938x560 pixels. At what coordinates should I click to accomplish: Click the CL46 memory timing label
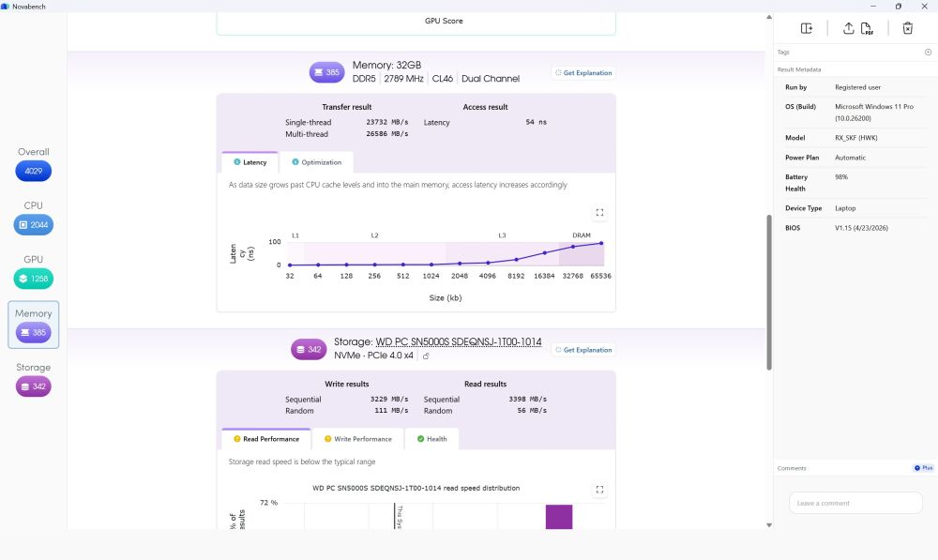(x=443, y=79)
